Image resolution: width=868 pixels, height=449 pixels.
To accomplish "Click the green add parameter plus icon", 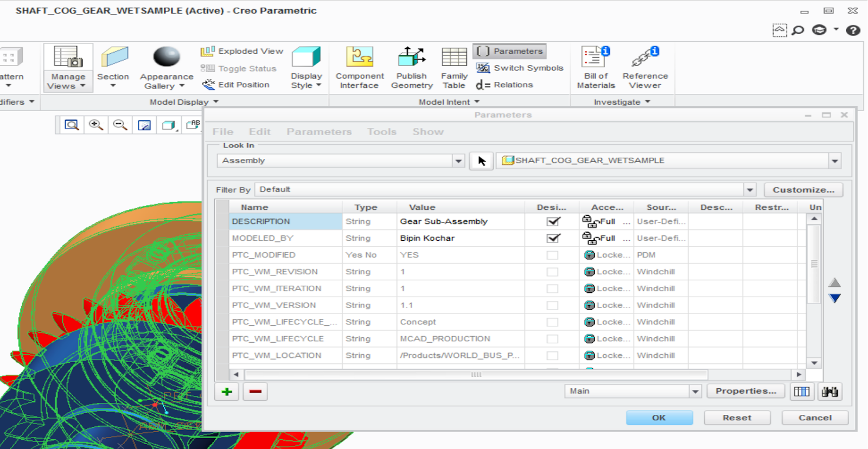I will coord(227,392).
